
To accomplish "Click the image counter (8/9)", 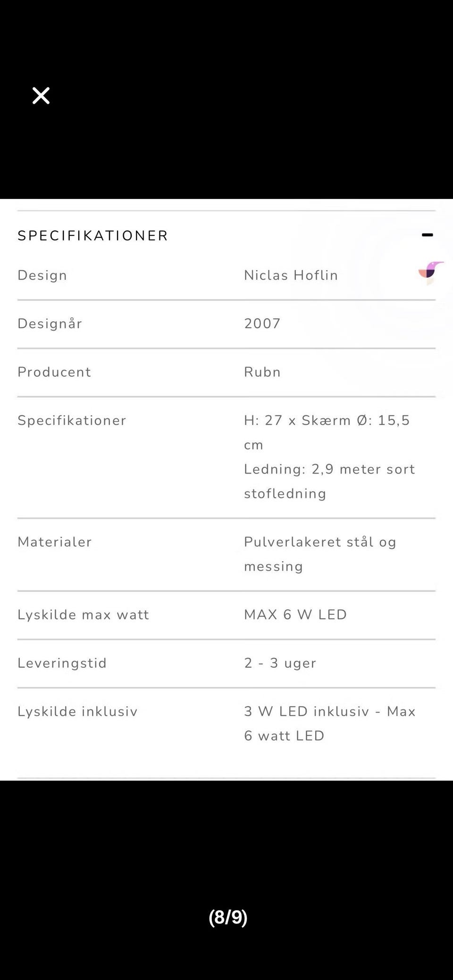I will click(228, 917).
